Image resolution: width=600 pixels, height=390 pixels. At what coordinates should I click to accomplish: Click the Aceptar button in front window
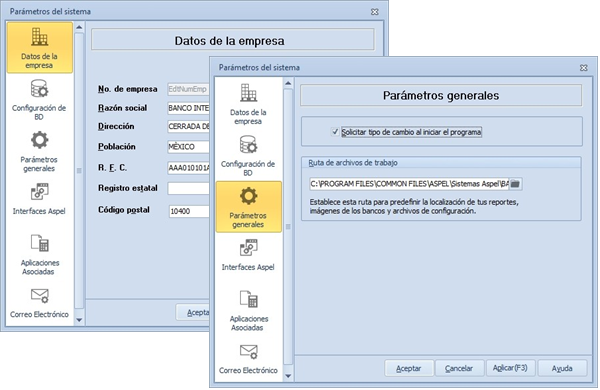[x=409, y=368]
